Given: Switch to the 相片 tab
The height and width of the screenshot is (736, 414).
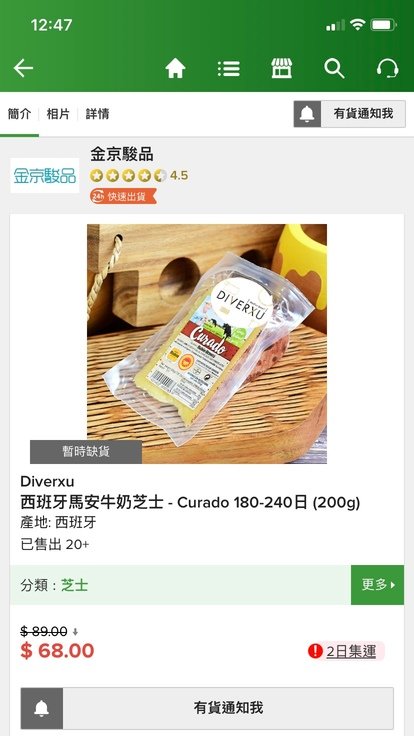Looking at the screenshot, I should point(58,114).
